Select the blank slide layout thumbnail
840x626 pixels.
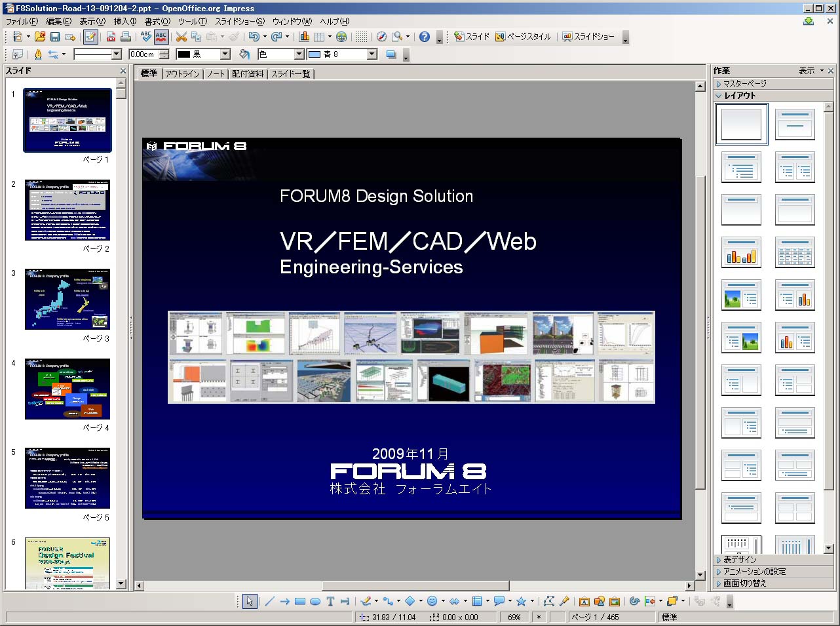click(x=741, y=124)
